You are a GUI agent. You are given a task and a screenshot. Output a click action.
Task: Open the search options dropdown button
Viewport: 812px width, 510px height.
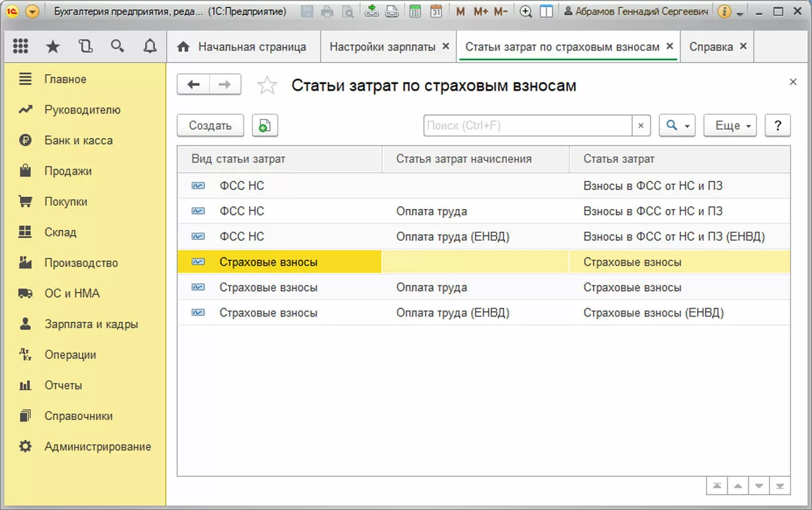click(677, 125)
